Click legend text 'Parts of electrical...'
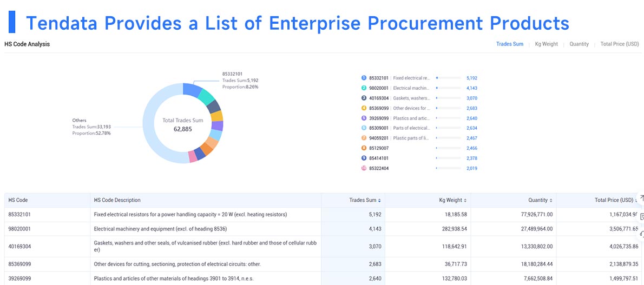The height and width of the screenshot is (285, 644). [x=411, y=128]
